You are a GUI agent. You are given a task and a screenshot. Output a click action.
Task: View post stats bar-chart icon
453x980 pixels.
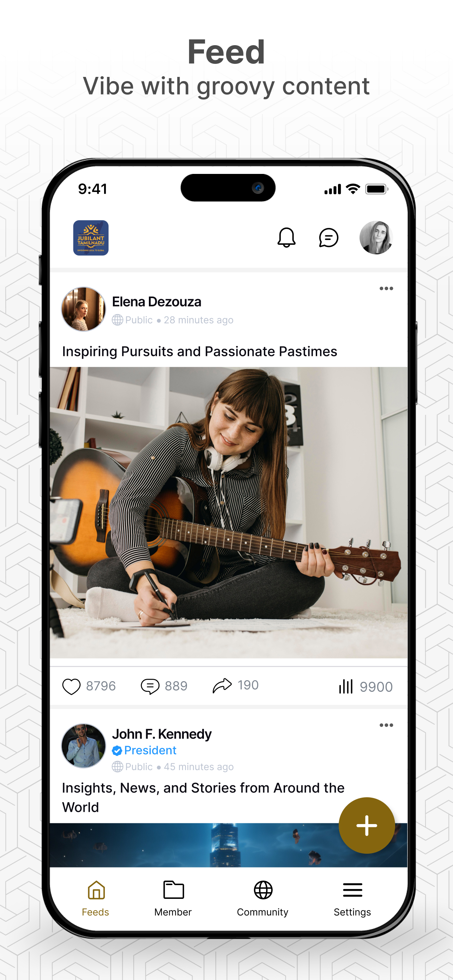point(346,686)
